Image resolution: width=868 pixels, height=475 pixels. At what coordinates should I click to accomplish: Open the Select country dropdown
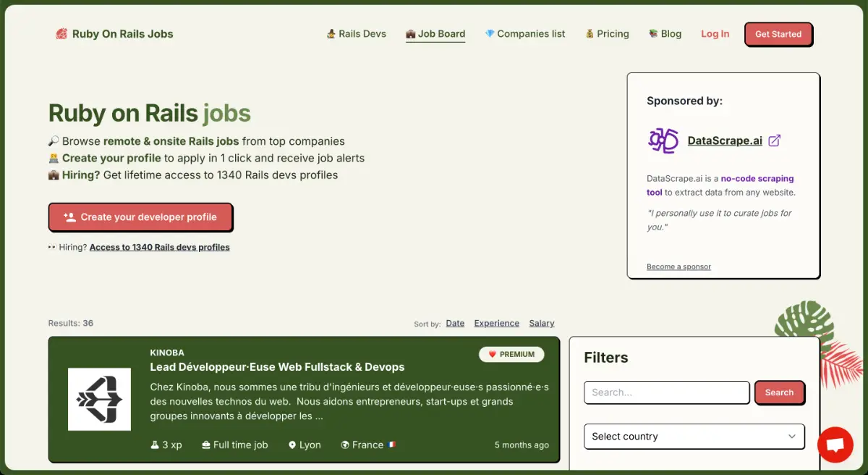pos(694,437)
